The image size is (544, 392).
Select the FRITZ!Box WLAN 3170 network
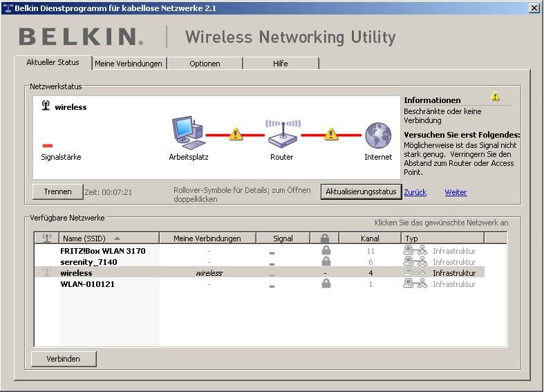coord(103,251)
